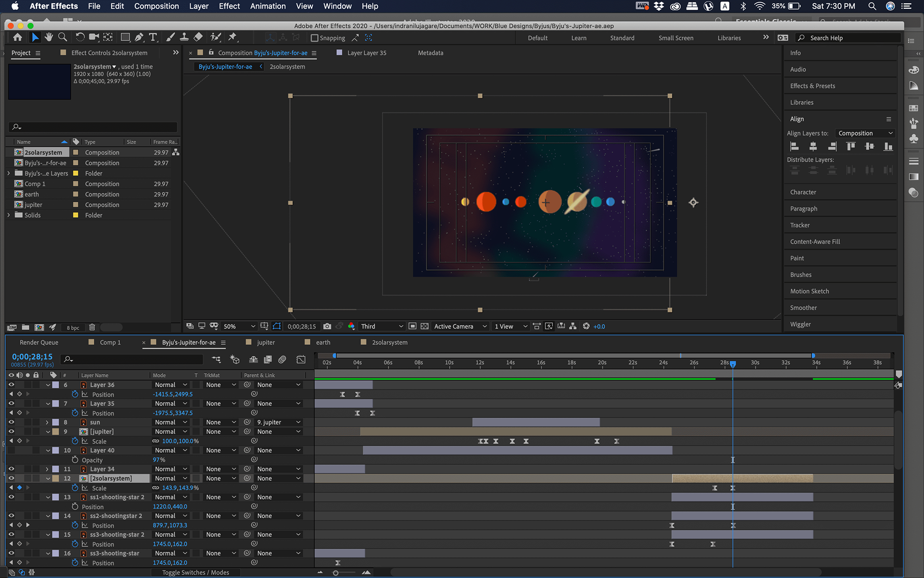Open the 50% magnification dropdown
This screenshot has width=924, height=578.
[239, 326]
